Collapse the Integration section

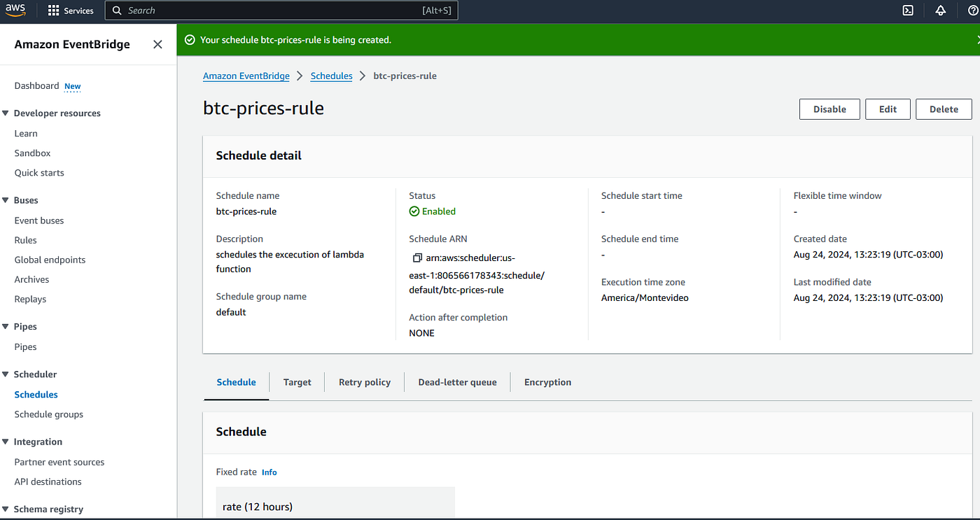(x=6, y=442)
